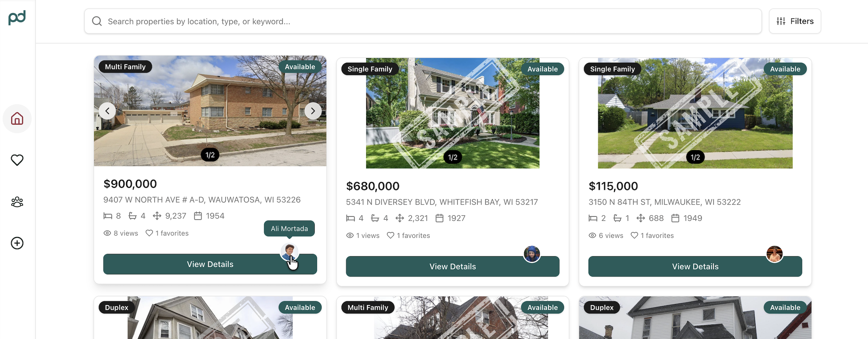Image resolution: width=868 pixels, height=339 pixels.
Task: Click the search magnifier icon
Action: click(97, 21)
